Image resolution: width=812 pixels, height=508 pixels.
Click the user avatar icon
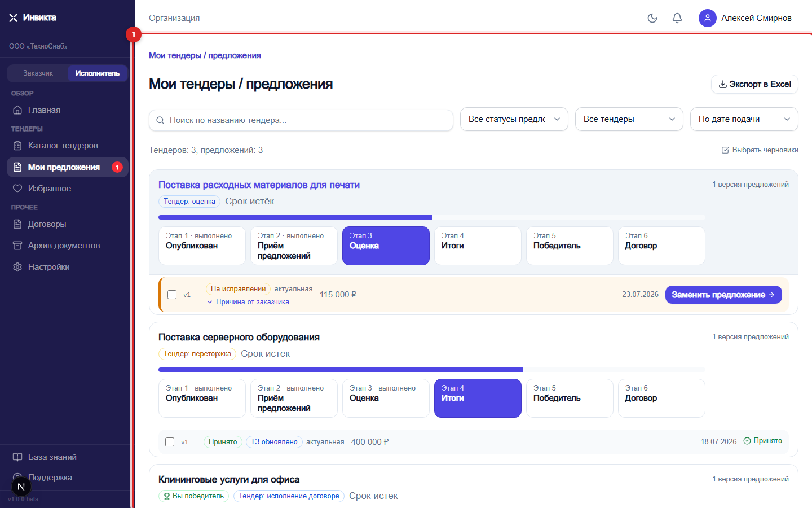(708, 18)
